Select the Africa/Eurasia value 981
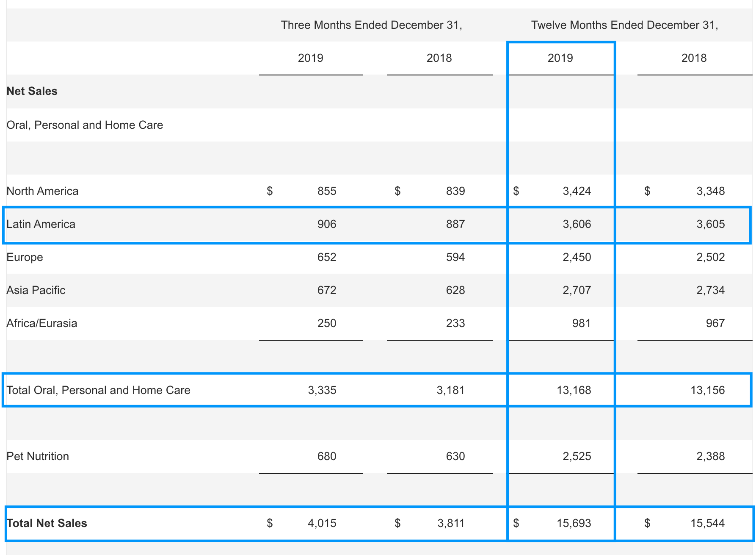This screenshot has height=555, width=756. pos(581,323)
